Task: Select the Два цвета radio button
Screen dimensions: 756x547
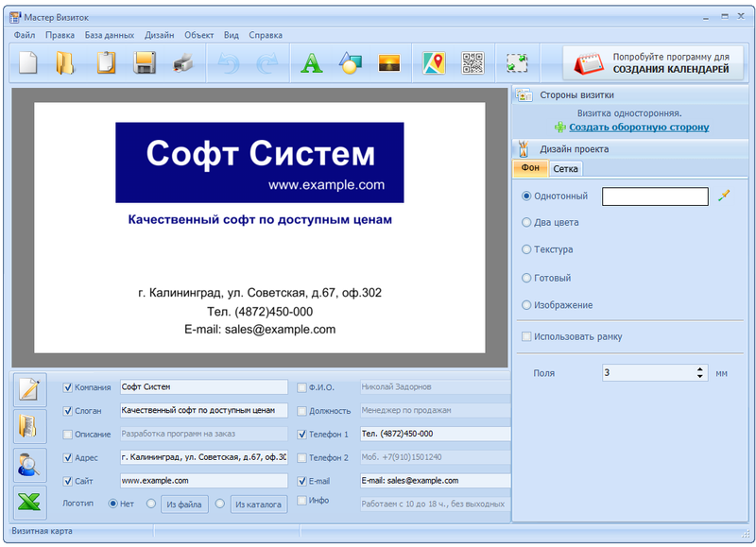Action: (x=526, y=223)
